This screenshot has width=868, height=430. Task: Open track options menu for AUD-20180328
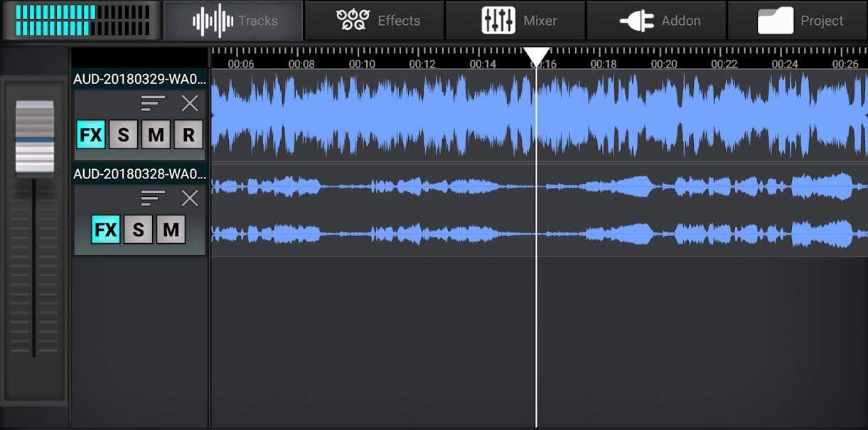click(x=153, y=198)
